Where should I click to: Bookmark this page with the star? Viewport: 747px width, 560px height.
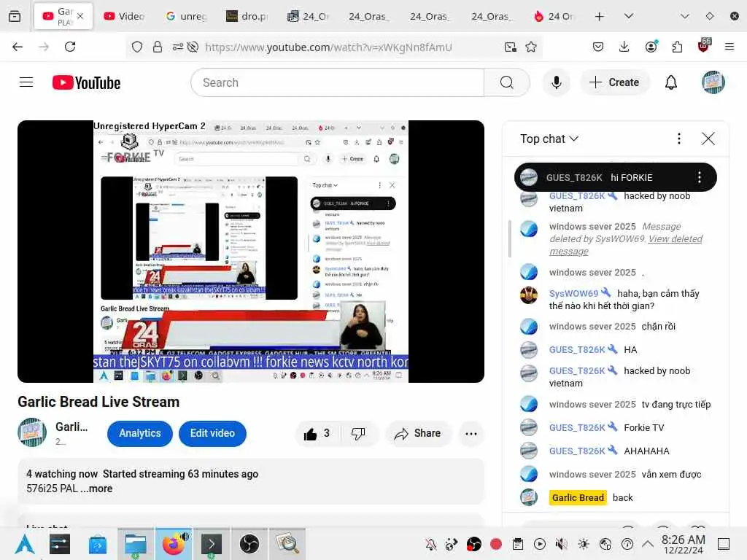pos(531,47)
